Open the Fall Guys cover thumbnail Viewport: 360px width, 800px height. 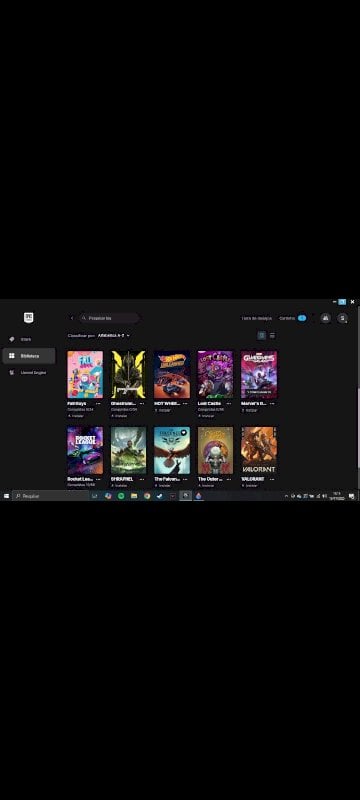pos(85,374)
